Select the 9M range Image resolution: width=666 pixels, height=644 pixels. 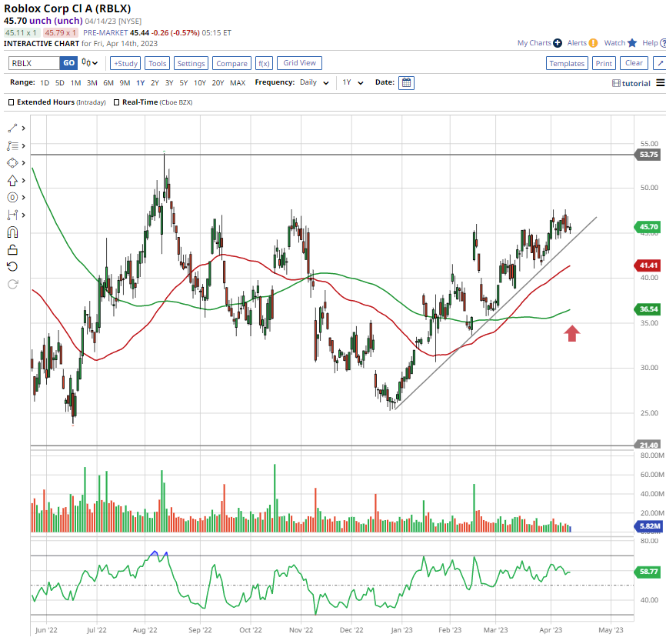(125, 83)
